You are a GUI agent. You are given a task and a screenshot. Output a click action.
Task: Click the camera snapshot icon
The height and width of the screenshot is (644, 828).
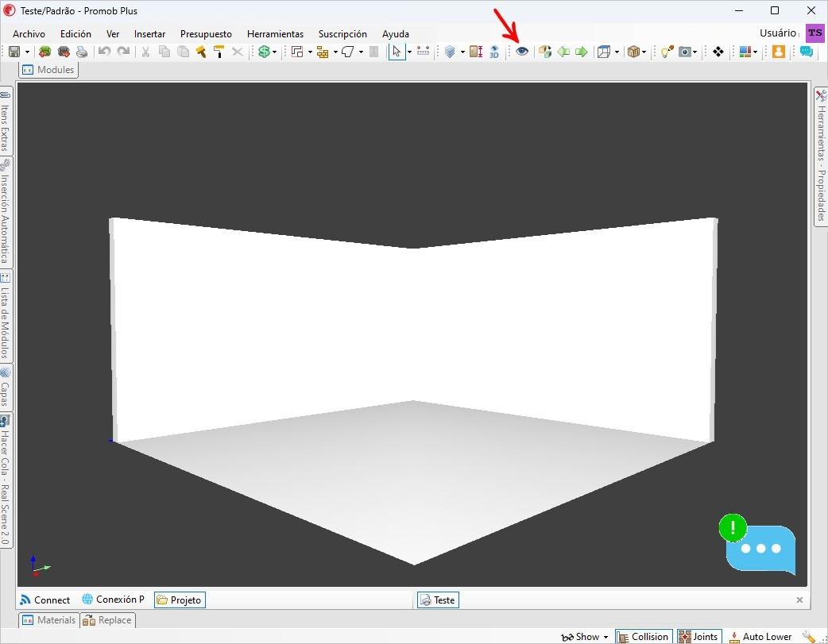coord(686,52)
